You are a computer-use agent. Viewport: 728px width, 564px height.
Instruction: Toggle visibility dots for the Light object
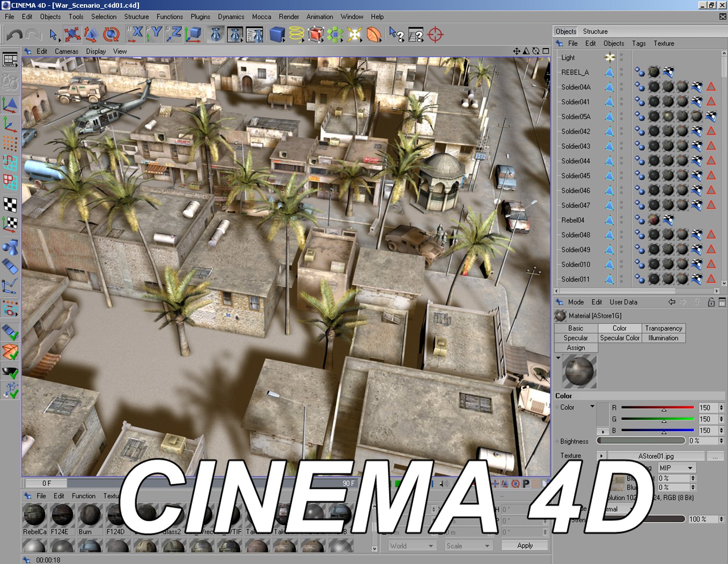tap(621, 57)
